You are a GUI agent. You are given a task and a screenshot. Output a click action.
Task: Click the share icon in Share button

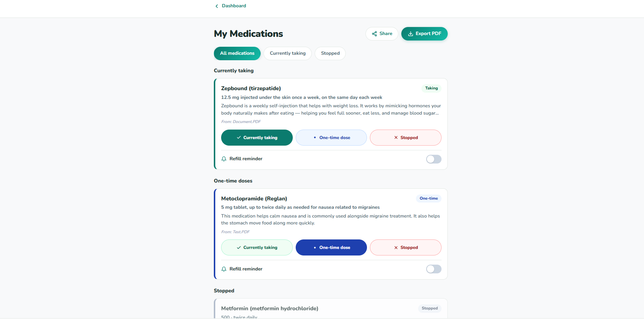coord(374,34)
